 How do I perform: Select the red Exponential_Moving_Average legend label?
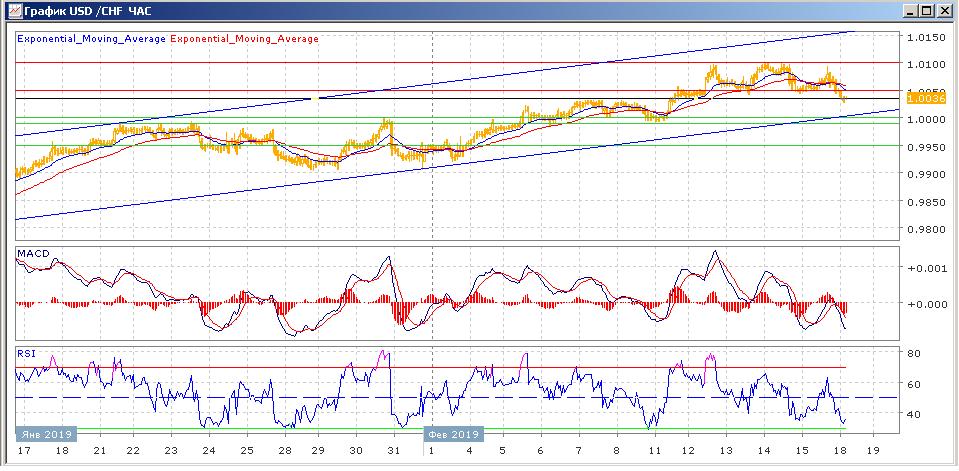click(245, 39)
